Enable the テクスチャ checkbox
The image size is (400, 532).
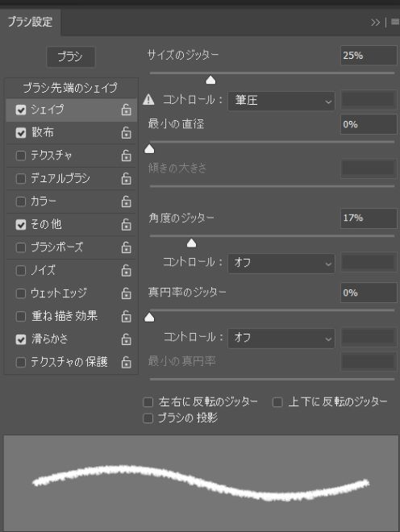point(21,156)
